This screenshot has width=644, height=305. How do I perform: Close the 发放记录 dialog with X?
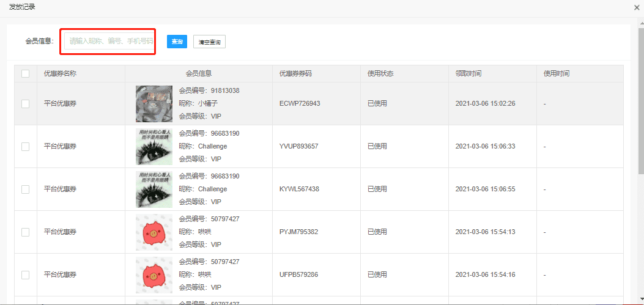click(637, 7)
